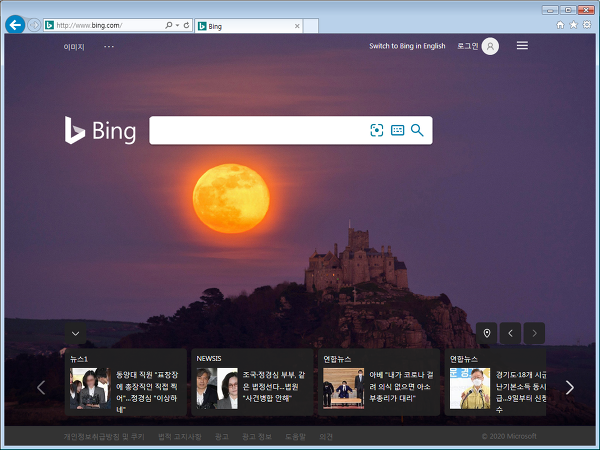The width and height of the screenshot is (600, 450).
Task: Refresh the page with the reload icon
Action: 186,25
